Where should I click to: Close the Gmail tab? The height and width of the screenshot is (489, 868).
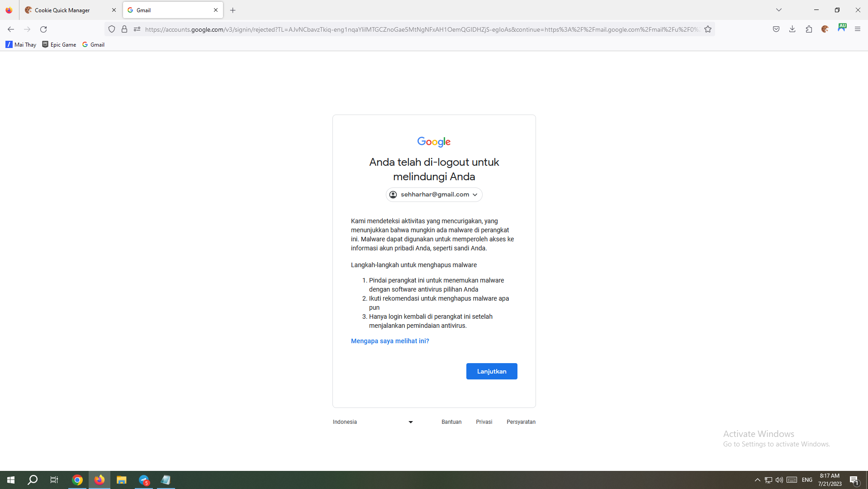pyautogui.click(x=216, y=10)
